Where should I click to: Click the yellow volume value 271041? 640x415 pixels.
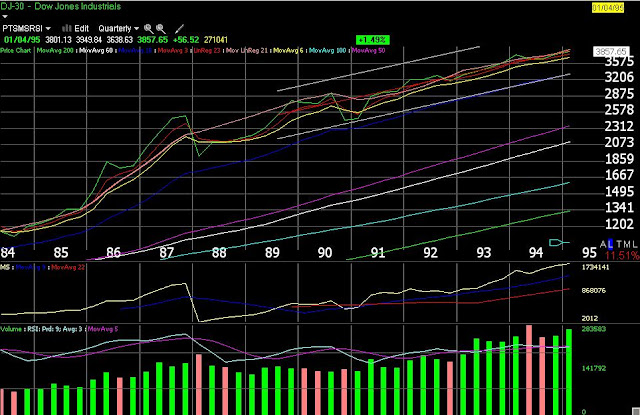click(x=216, y=40)
